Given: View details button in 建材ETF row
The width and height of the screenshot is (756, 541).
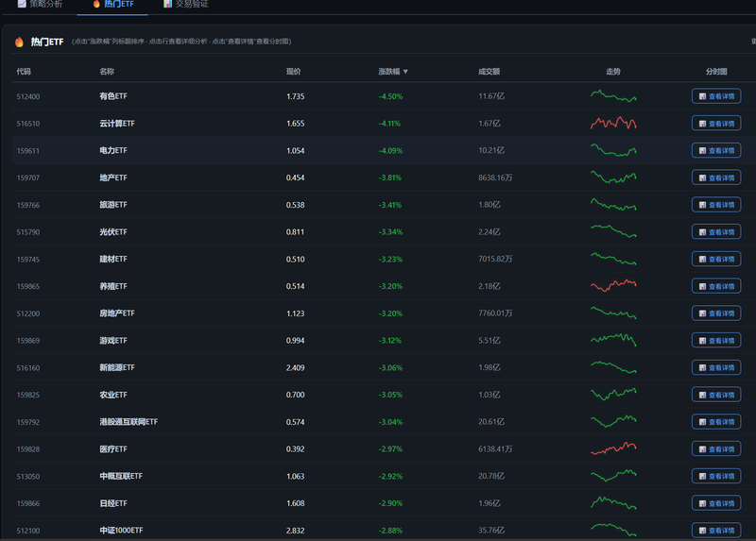Looking at the screenshot, I should coord(716,260).
